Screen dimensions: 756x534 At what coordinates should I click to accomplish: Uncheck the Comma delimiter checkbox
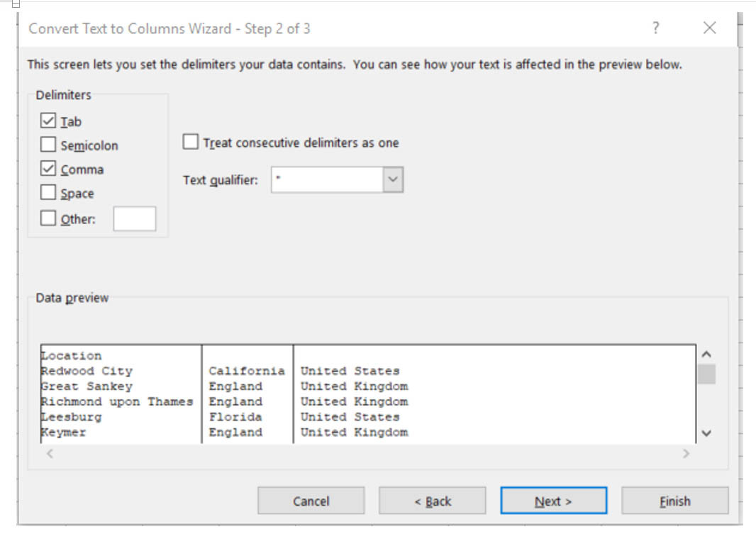pos(48,169)
